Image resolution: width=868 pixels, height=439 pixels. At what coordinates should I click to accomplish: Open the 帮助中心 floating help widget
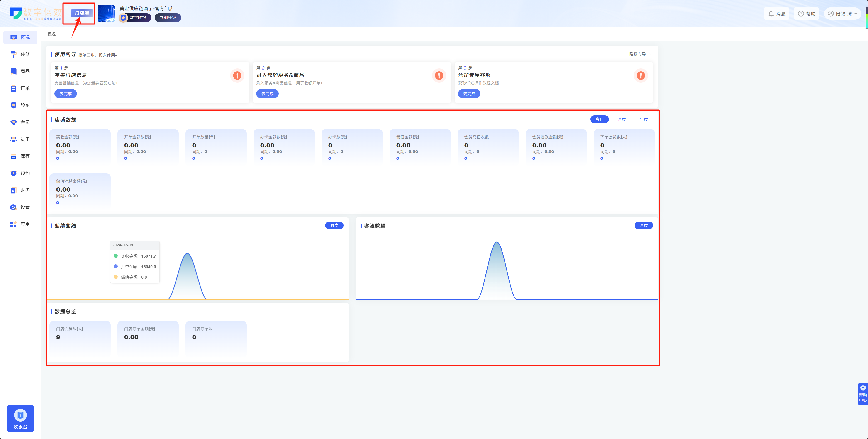coord(863,394)
